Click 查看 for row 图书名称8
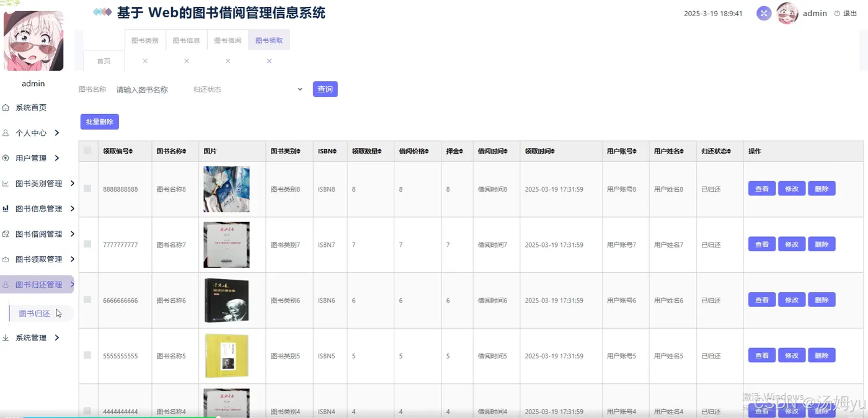The height and width of the screenshot is (418, 868). click(762, 189)
